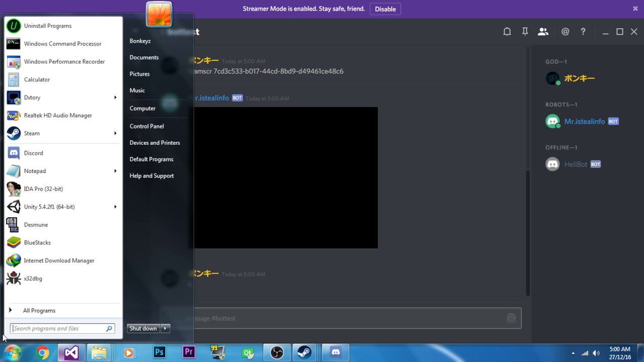Launch x32dbg debugger
Viewport: 644px width, 362px height.
[x=63, y=279]
